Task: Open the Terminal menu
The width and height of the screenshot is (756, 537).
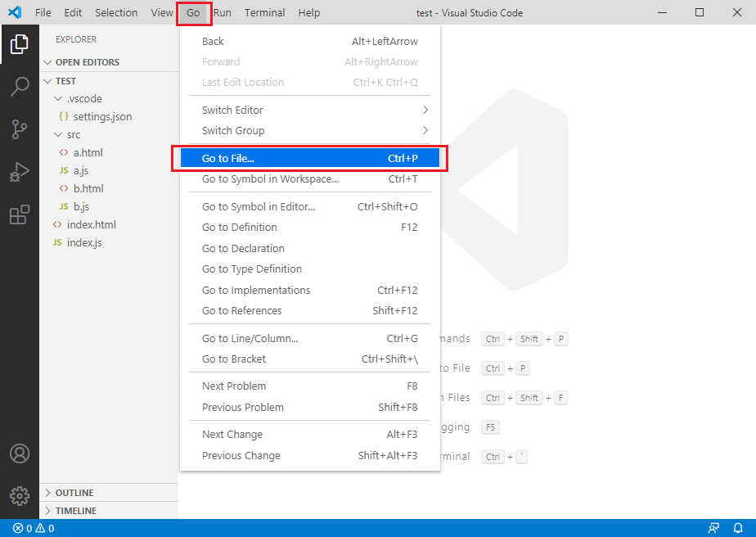Action: click(265, 12)
